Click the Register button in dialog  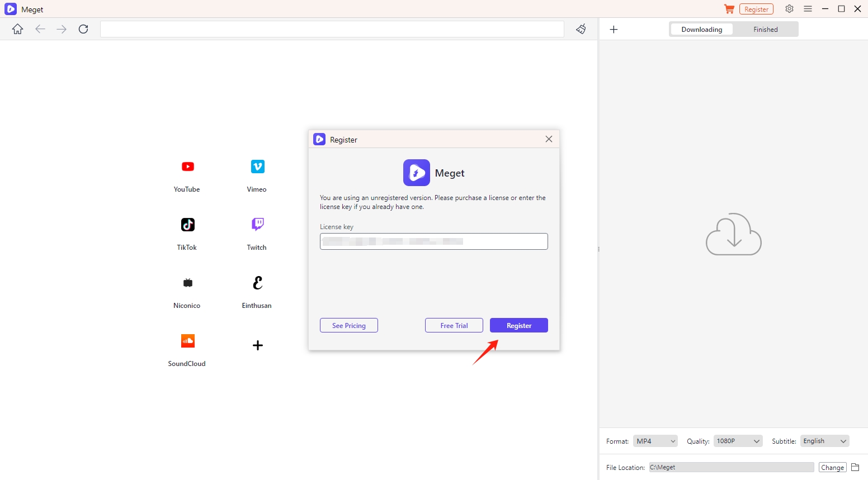point(519,325)
